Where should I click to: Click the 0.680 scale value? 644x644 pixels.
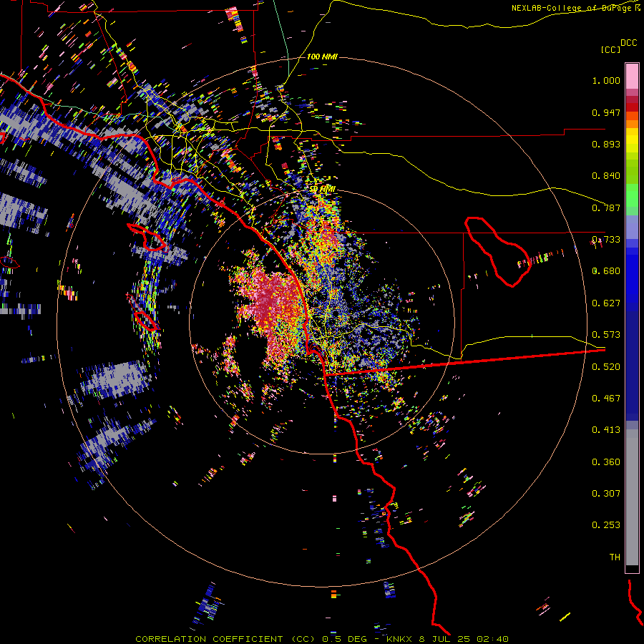[606, 271]
